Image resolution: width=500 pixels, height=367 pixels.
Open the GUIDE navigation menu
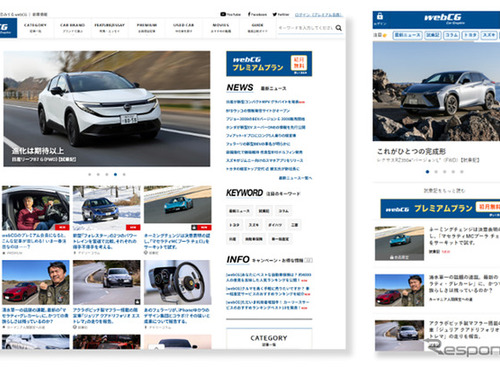coord(257,28)
